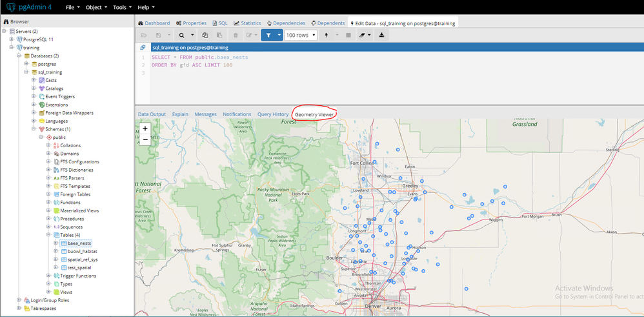Open the File menu
This screenshot has height=317, width=644.
point(72,7)
